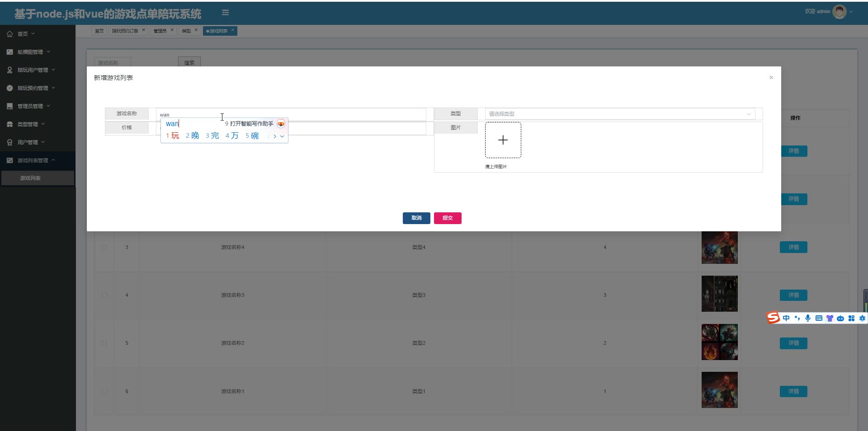The width and height of the screenshot is (868, 431).
Task: Choose IME candidate 1 玩
Action: (173, 136)
